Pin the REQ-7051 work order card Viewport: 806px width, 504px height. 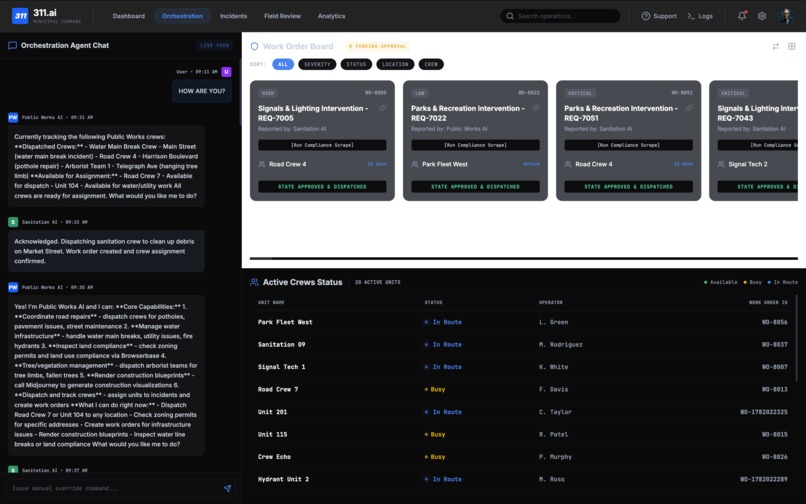point(689,108)
